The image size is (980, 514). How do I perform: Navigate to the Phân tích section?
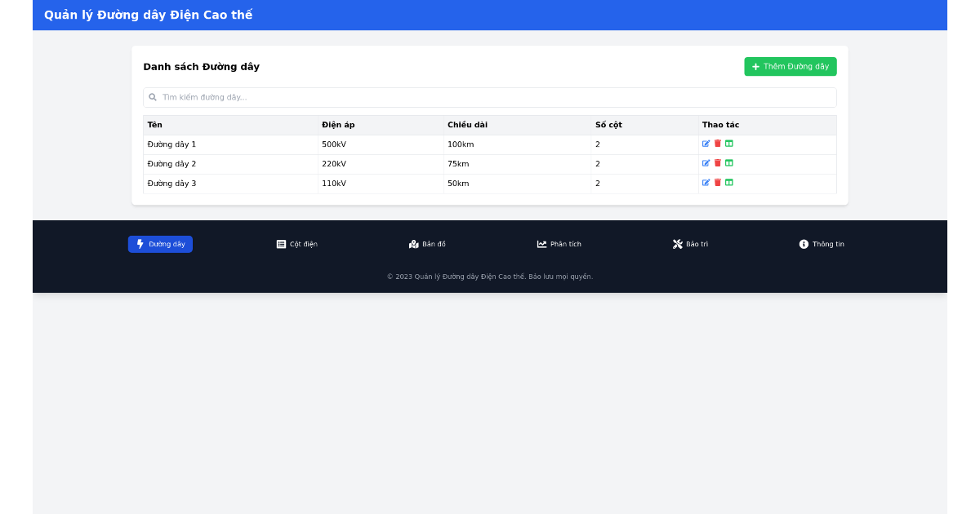[559, 243]
